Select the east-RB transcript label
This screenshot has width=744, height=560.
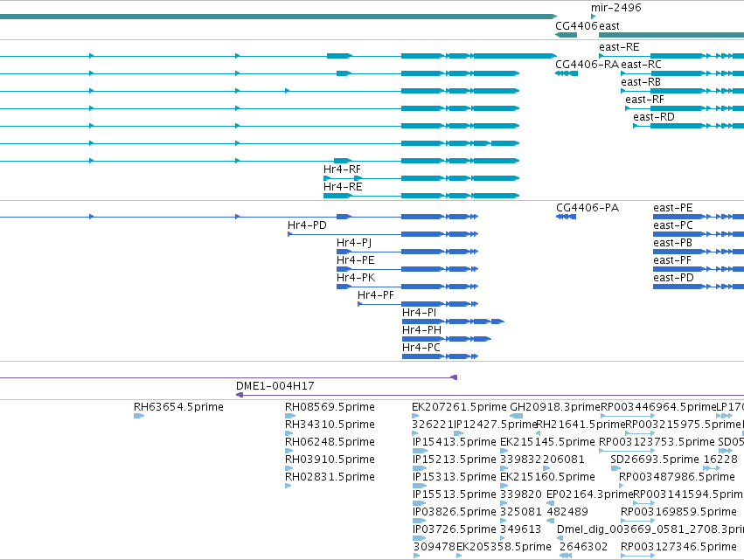(641, 82)
